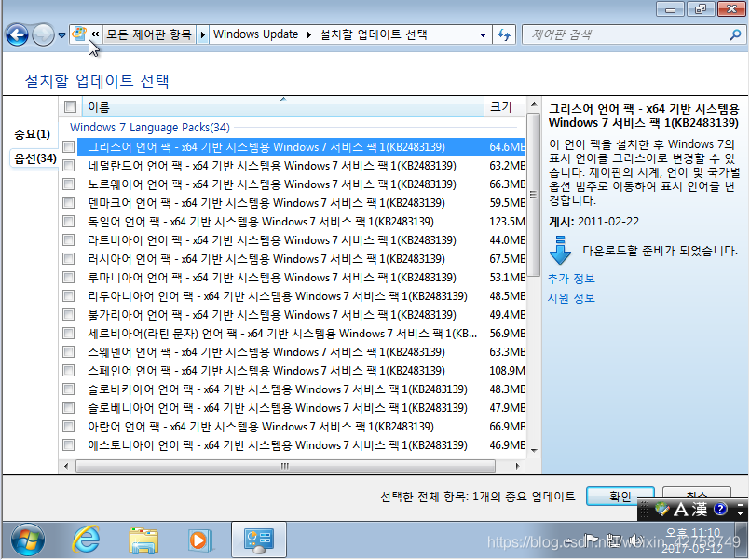This screenshot has height=560, width=750.
Task: Click the Back navigation arrow button
Action: [17, 34]
